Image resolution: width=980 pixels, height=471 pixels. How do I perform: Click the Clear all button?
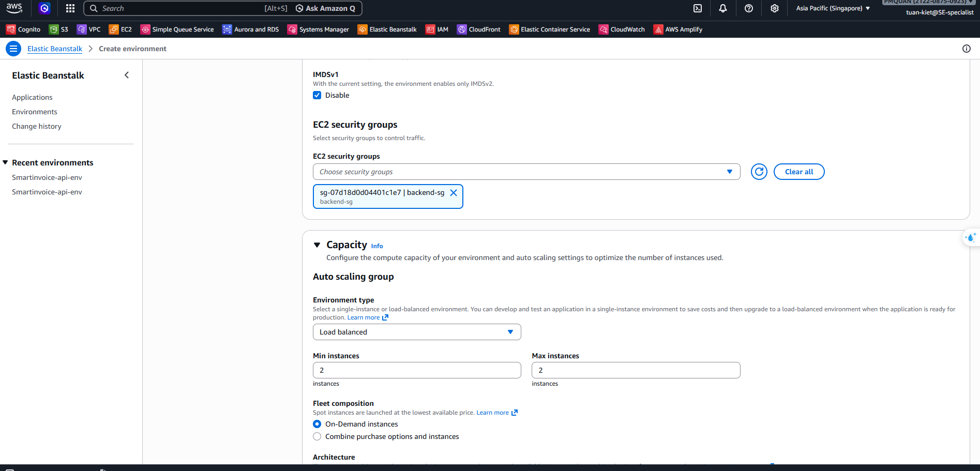click(798, 172)
